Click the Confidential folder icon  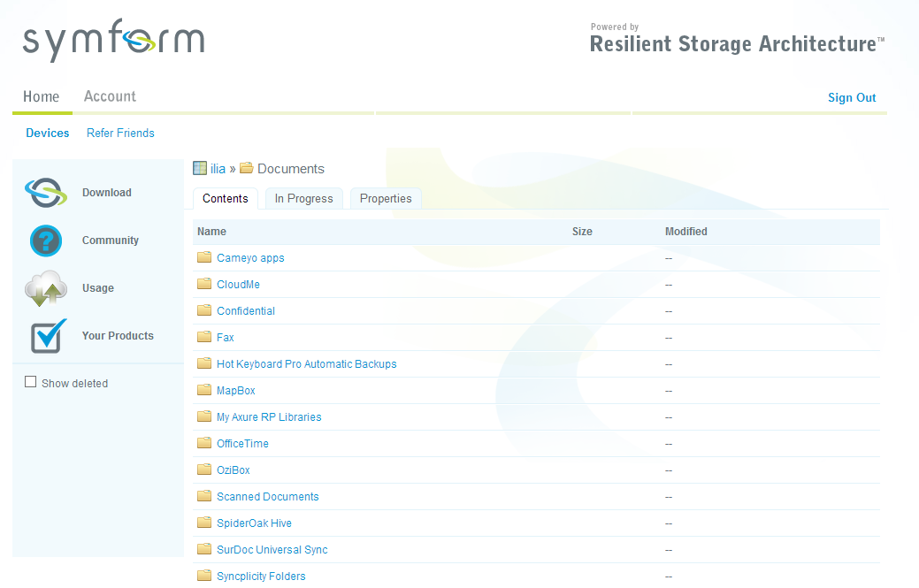pos(204,309)
